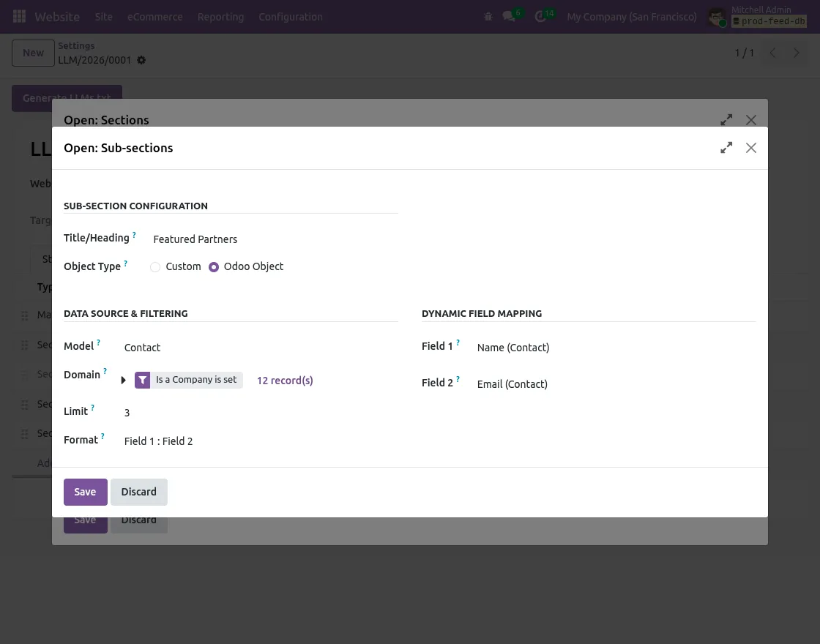Close the Sub-sections dialog
The width and height of the screenshot is (820, 644).
751,148
